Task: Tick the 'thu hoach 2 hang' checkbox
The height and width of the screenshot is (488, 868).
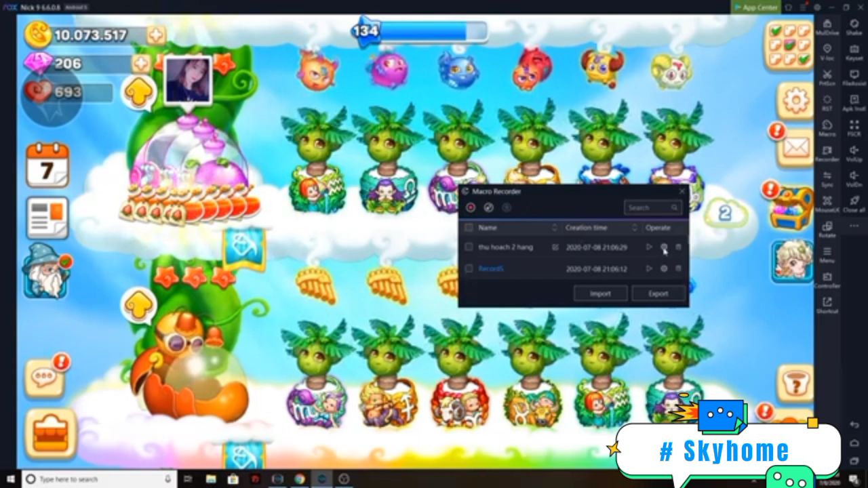Action: [x=469, y=247]
